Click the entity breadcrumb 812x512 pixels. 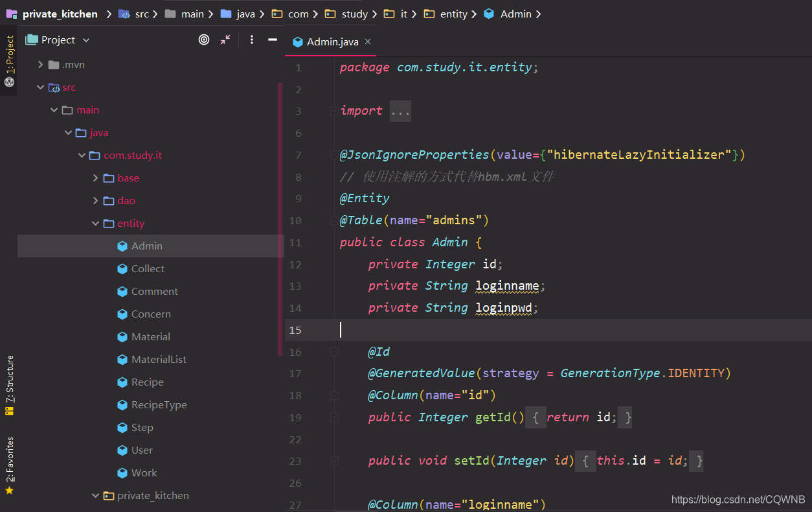click(445, 14)
